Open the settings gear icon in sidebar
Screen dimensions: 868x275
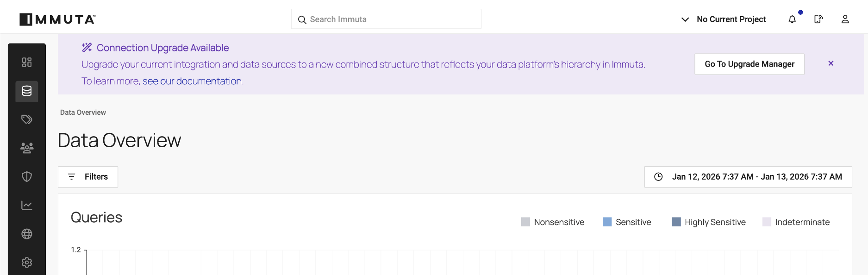pyautogui.click(x=27, y=262)
